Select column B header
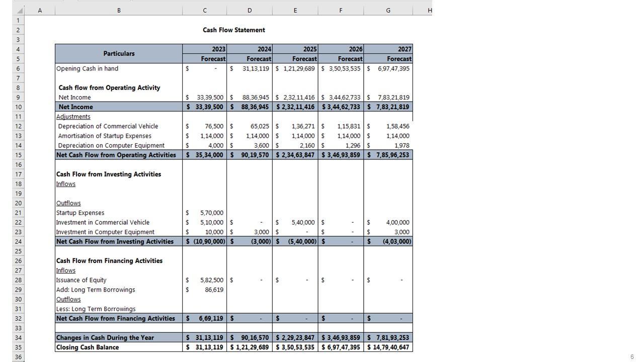Image resolution: width=644 pixels, height=362 pixels. (x=119, y=10)
